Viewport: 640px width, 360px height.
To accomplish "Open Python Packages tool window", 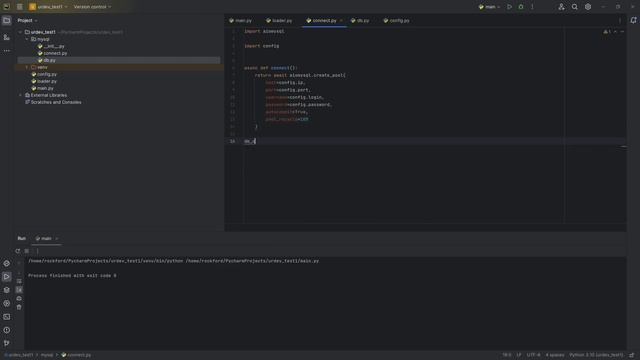I will pyautogui.click(x=7, y=290).
